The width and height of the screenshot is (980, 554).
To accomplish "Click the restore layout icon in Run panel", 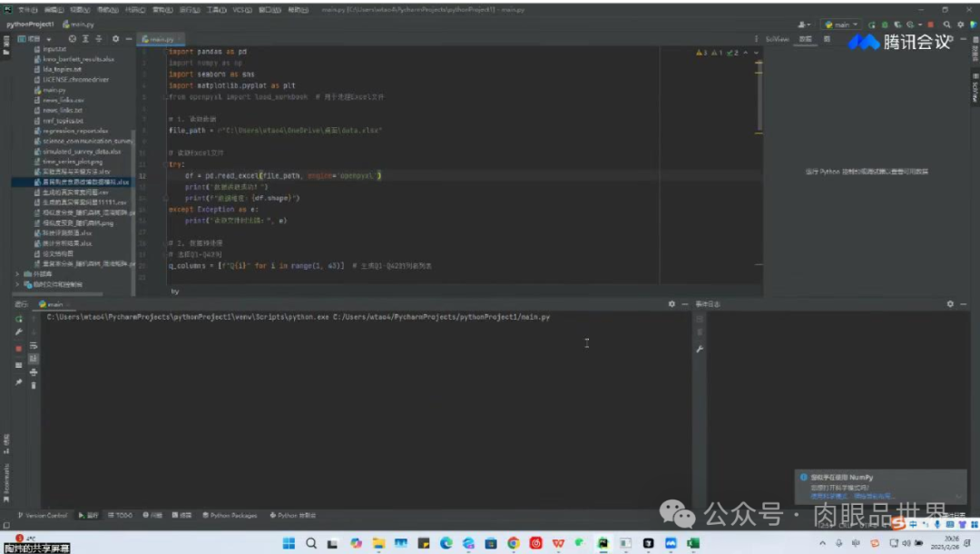I will [x=18, y=365].
